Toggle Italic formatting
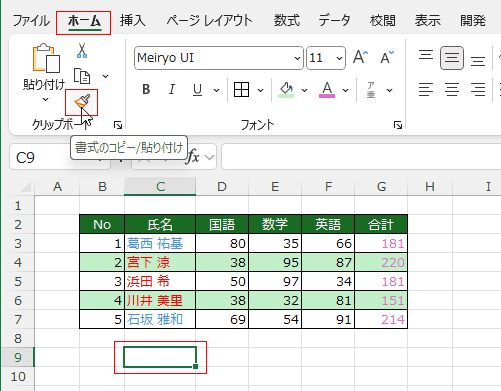Screen dimensions: 501x391 [x=172, y=89]
